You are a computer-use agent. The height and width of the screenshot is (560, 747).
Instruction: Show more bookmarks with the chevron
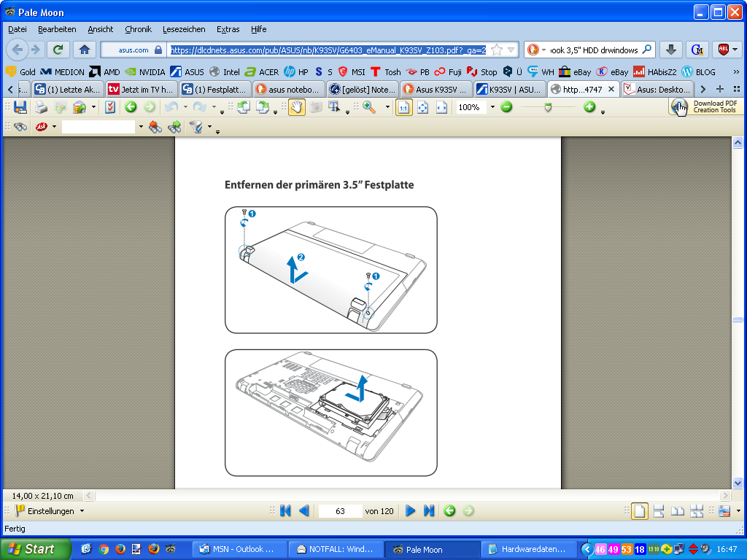736,72
